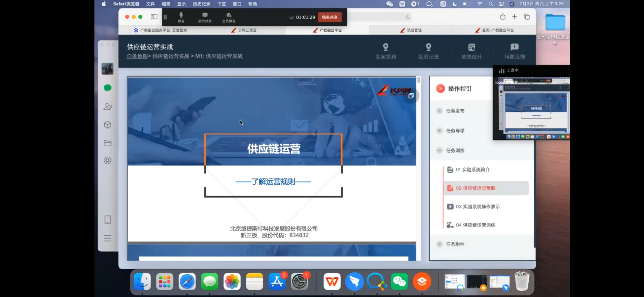Click the slide fullscreen expand icon
The width and height of the screenshot is (644, 297).
click(x=411, y=96)
